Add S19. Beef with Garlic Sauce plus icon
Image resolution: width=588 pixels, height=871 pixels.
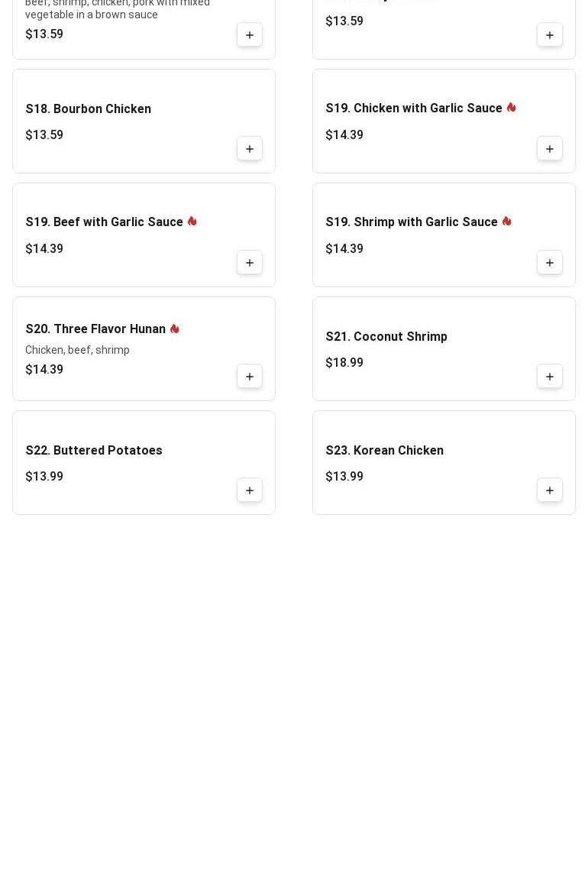pos(249,263)
